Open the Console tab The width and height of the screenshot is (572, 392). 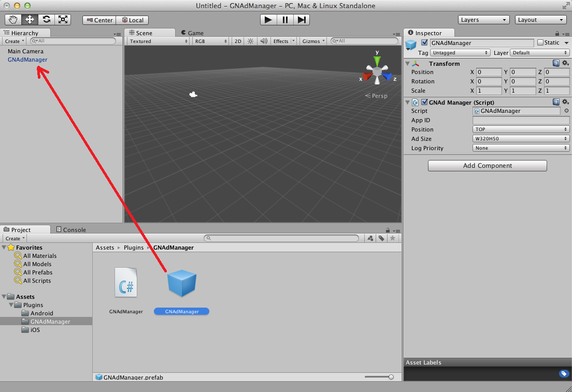tap(71, 230)
